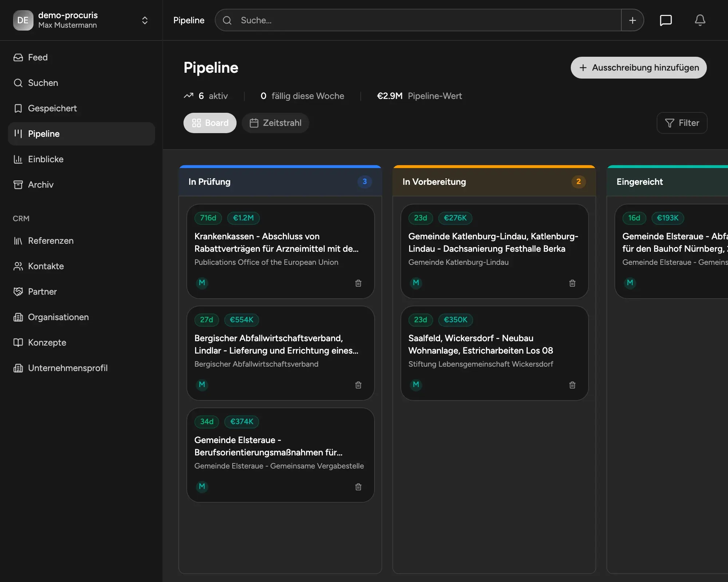The height and width of the screenshot is (582, 728).
Task: Expand the demo-procuris workspace switcher
Action: tap(145, 20)
